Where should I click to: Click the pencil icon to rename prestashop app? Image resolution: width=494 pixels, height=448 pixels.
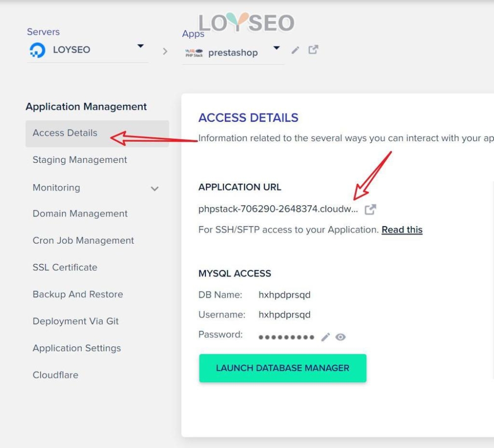[295, 50]
